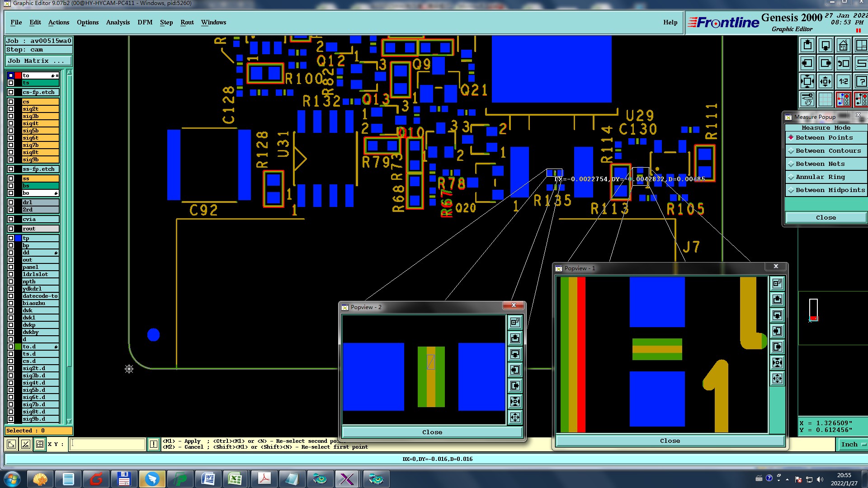
Task: Click the wrench and brush tools icon
Action: coord(807,99)
